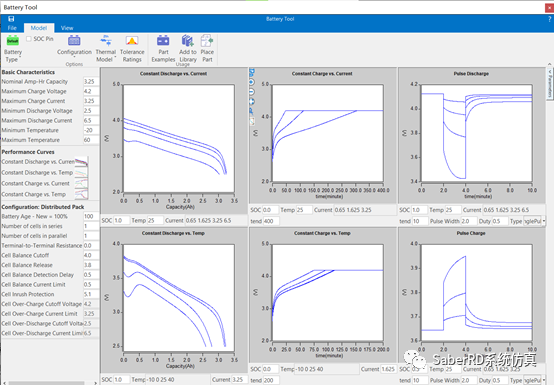Open Part Examples battery icon

163,41
